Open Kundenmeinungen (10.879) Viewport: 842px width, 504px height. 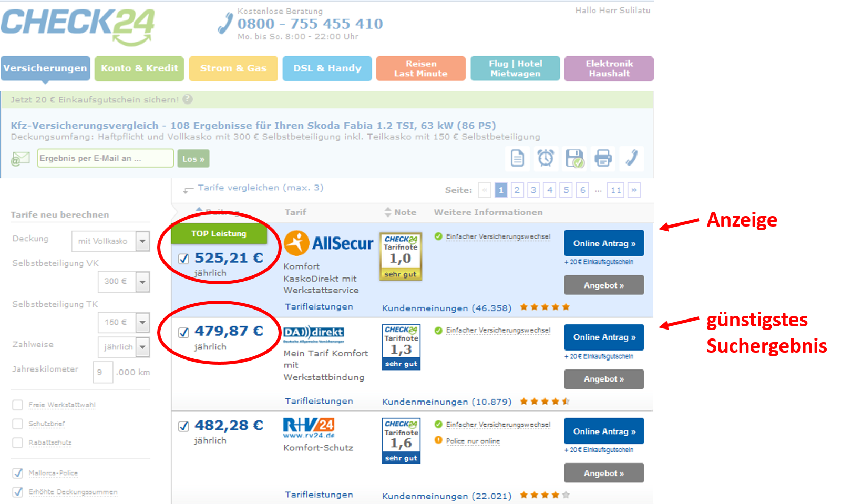pos(447,402)
